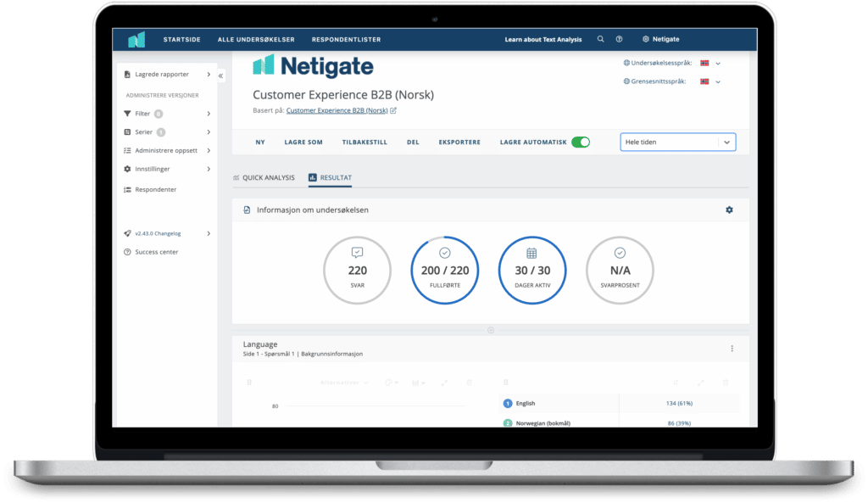The width and height of the screenshot is (868, 503).
Task: Collapse the sidebar with double-chevron icon
Action: tap(221, 75)
